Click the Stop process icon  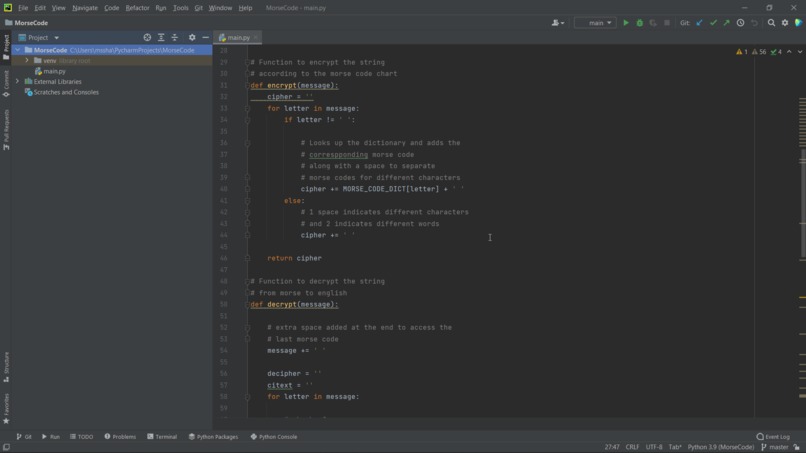coord(667,23)
